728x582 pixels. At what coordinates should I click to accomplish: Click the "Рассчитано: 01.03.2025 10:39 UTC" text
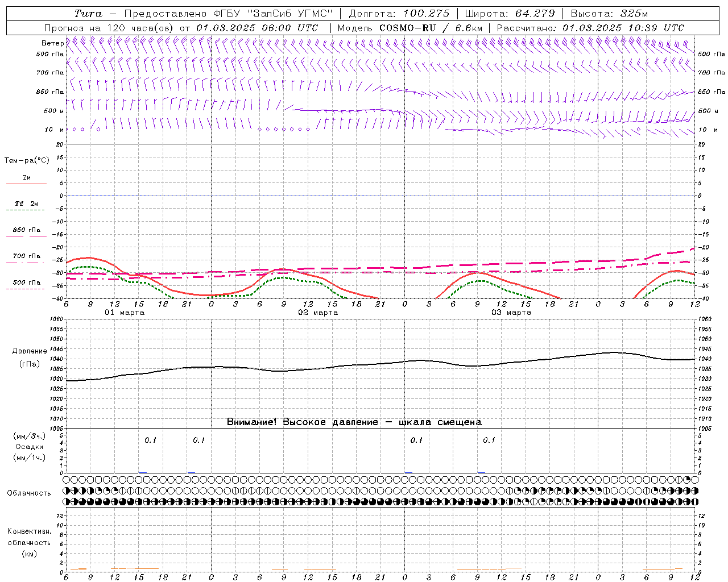click(590, 28)
